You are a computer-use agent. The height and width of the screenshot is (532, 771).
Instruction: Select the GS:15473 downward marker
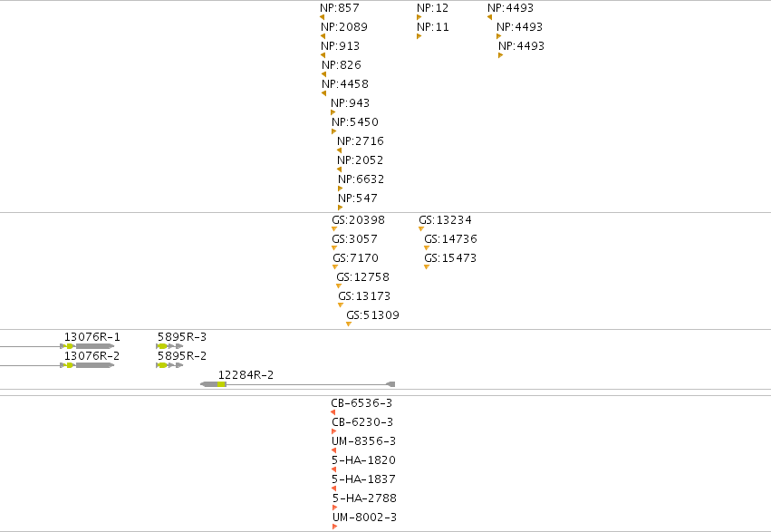(427, 267)
